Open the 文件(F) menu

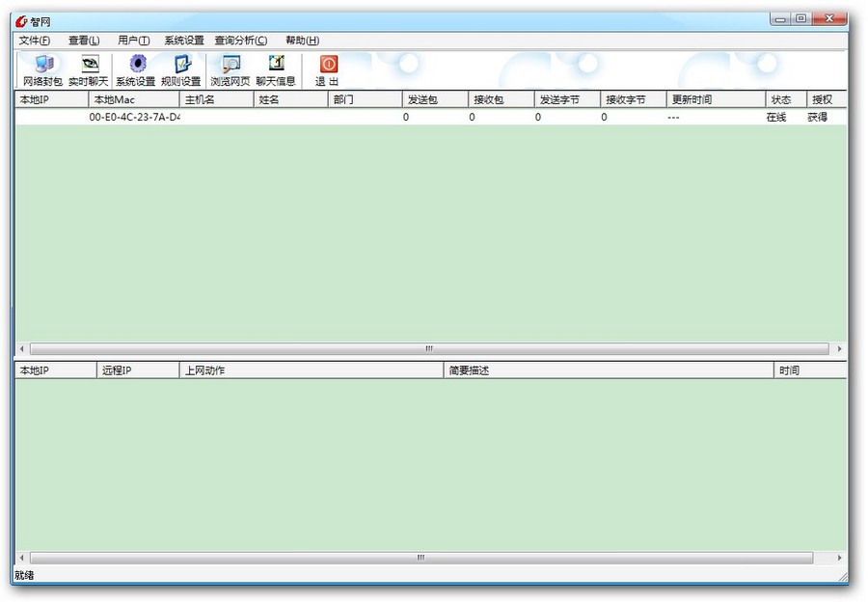point(35,41)
